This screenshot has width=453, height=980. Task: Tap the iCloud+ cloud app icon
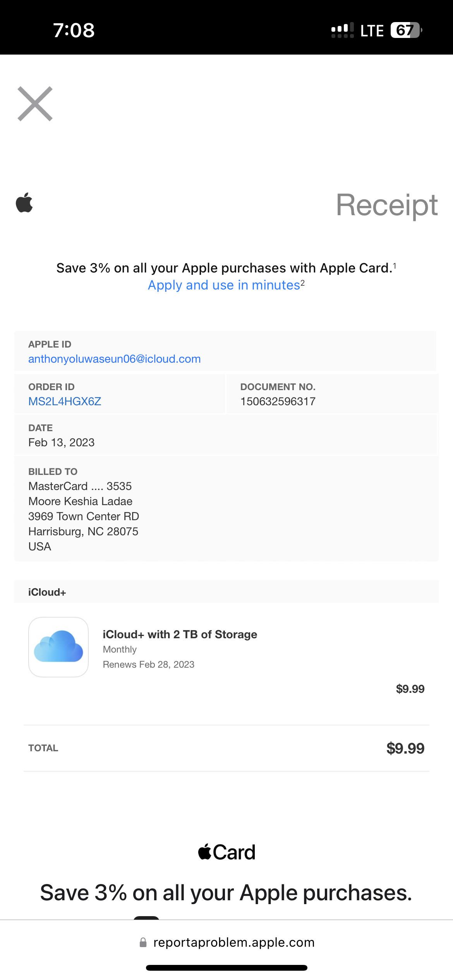[x=58, y=647]
